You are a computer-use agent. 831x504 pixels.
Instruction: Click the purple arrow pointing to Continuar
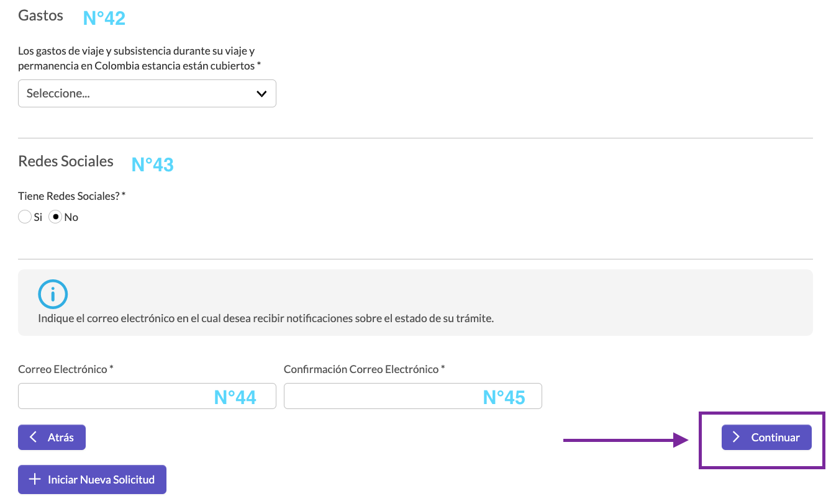[626, 441]
